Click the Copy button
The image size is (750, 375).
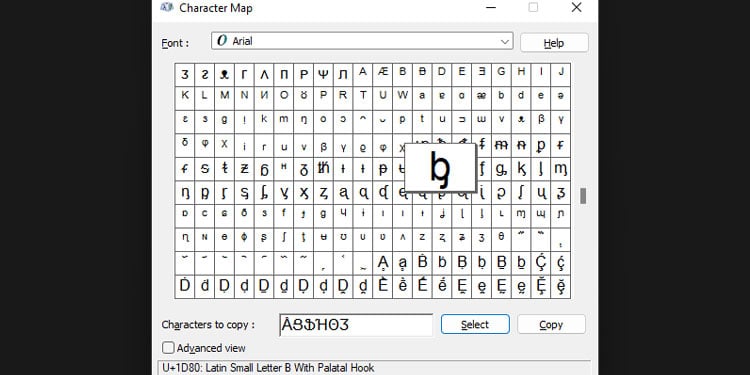coord(551,324)
